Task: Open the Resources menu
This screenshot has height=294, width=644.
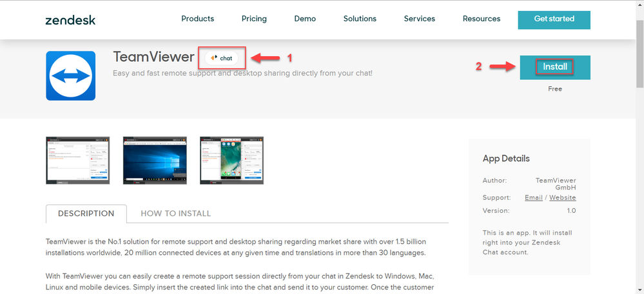Action: [x=482, y=19]
